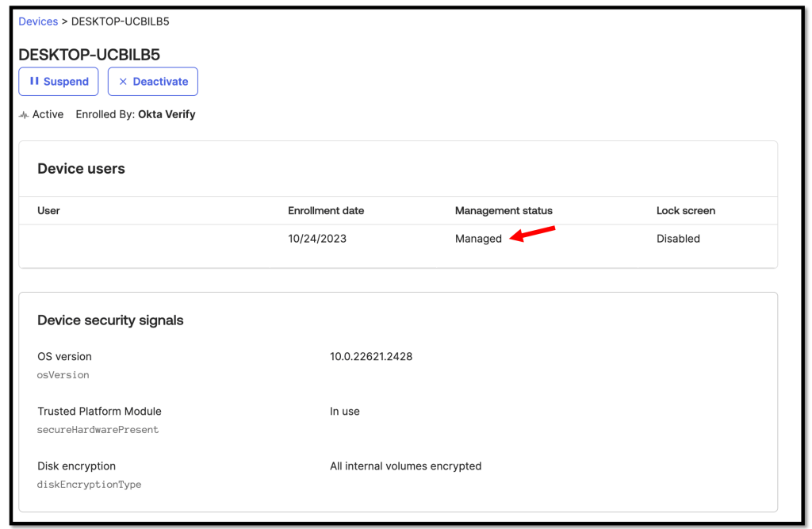Click the Active status pulse icon

(24, 115)
